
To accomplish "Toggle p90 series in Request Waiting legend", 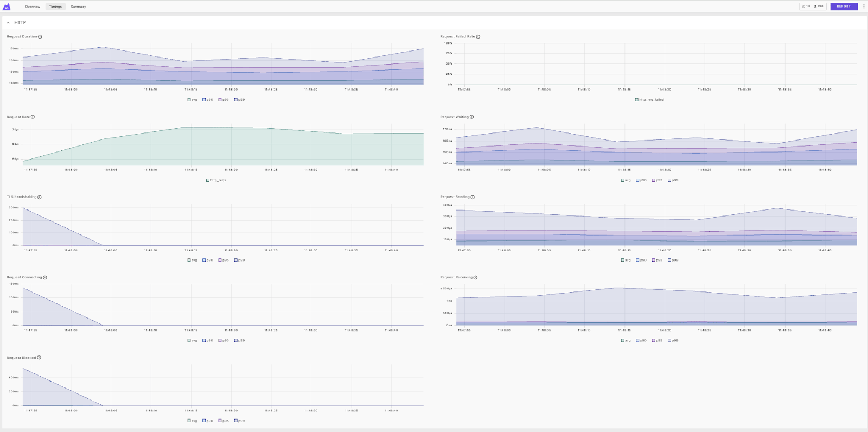I will tap(641, 180).
